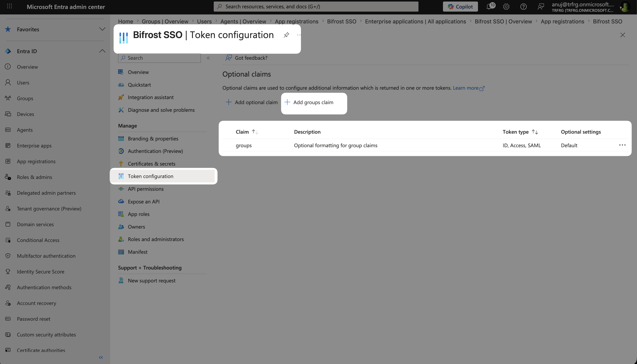637x364 pixels.
Task: Focus the resource menu Search box
Action: click(159, 58)
